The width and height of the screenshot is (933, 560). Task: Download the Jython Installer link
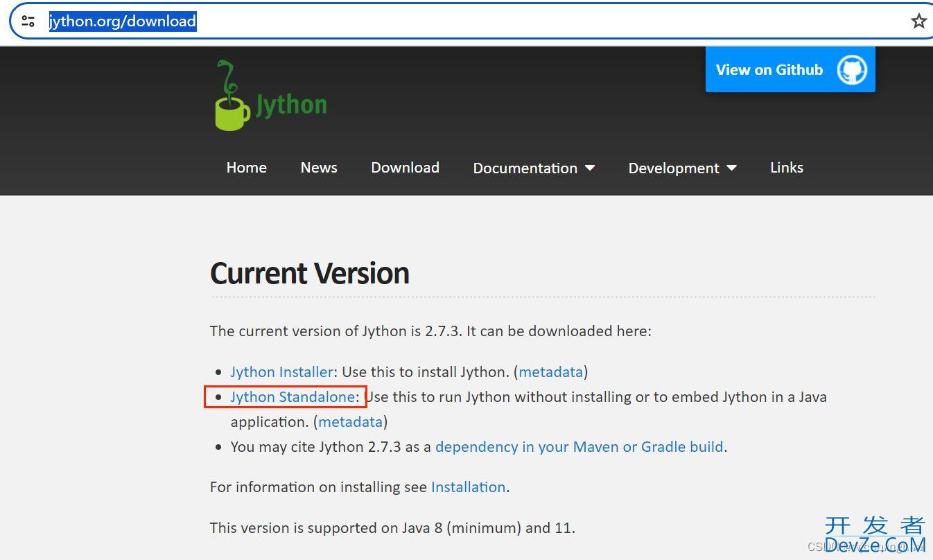281,372
